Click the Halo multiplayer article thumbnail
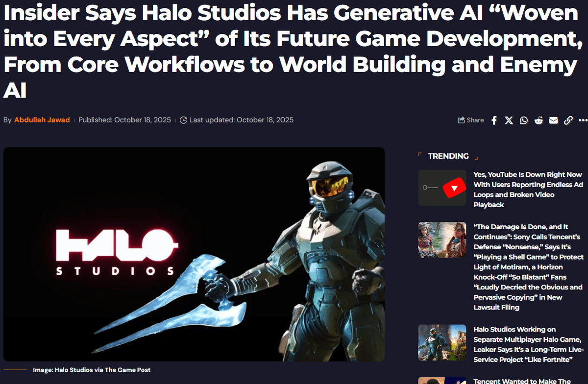The height and width of the screenshot is (384, 588). pyautogui.click(x=442, y=342)
